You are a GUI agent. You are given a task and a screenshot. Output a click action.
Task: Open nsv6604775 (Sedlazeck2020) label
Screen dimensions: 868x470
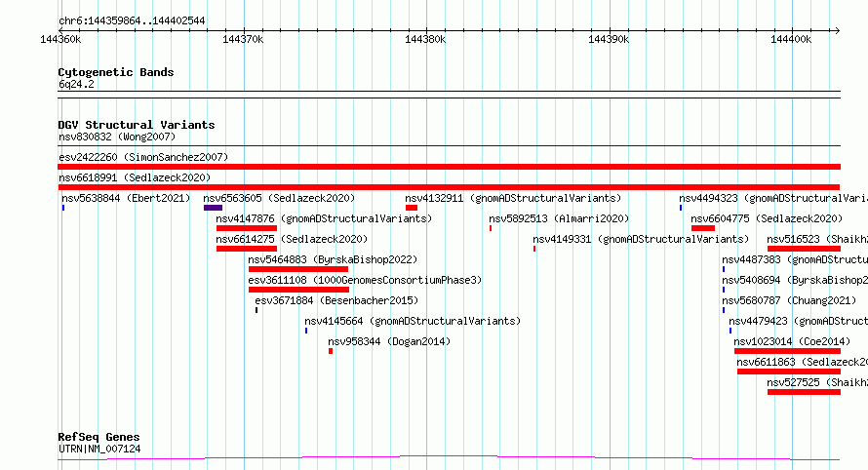point(767,218)
